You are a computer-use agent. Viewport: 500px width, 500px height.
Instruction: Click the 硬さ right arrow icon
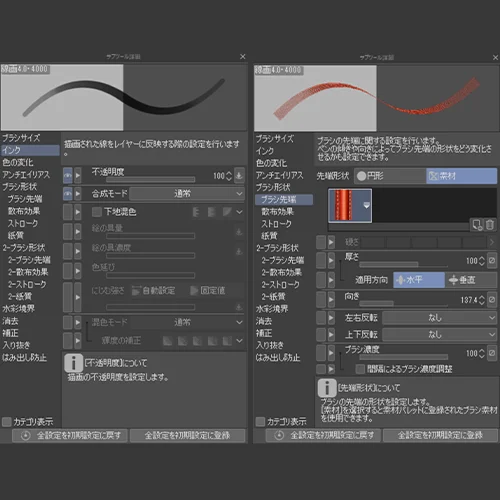[492, 242]
